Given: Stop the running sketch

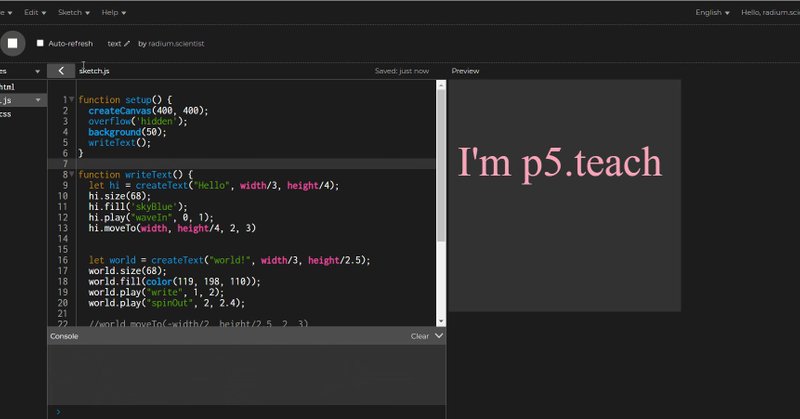Looking at the screenshot, I should (12, 43).
